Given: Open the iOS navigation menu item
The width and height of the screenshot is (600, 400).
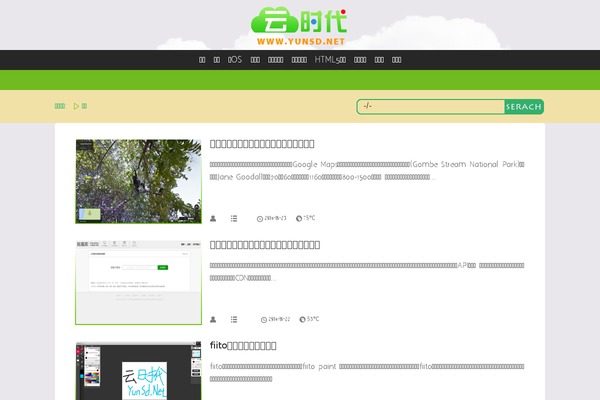Looking at the screenshot, I should tap(235, 60).
